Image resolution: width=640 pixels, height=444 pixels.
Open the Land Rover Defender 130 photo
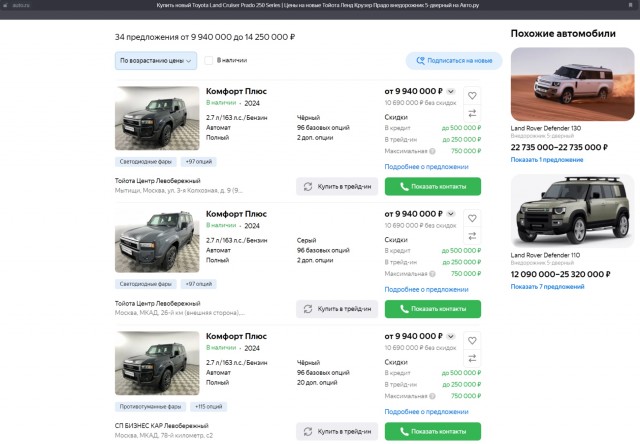[572, 84]
